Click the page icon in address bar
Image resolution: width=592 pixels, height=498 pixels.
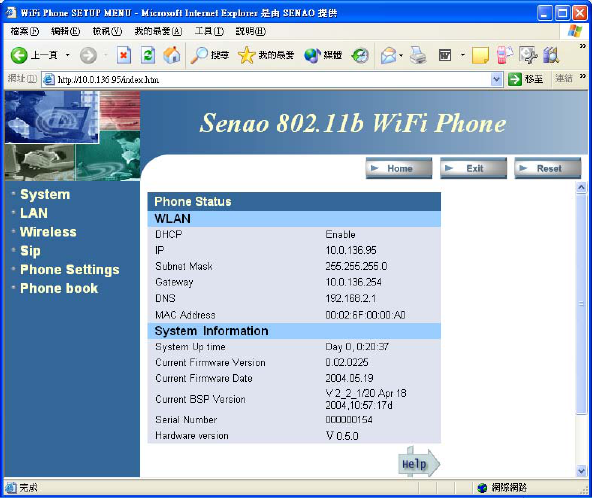(x=48, y=79)
